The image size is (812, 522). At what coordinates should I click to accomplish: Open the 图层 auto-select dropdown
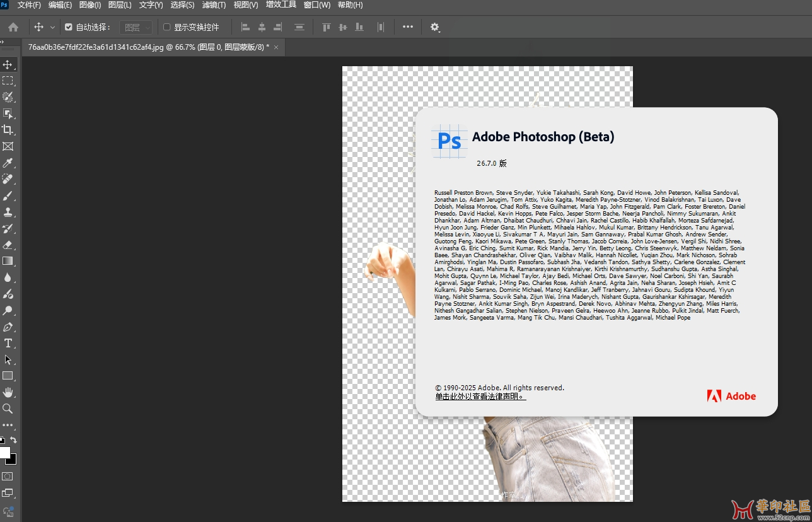(x=136, y=27)
